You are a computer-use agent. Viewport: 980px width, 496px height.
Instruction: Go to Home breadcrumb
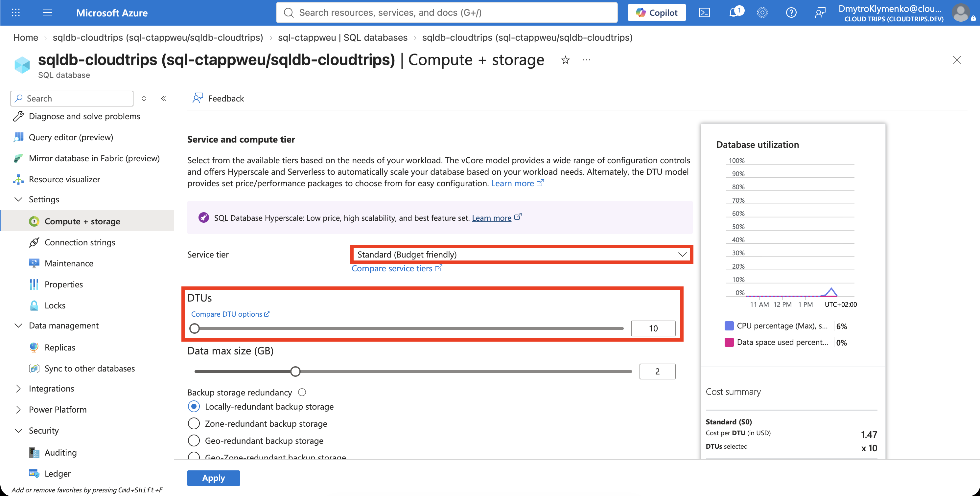pos(26,37)
